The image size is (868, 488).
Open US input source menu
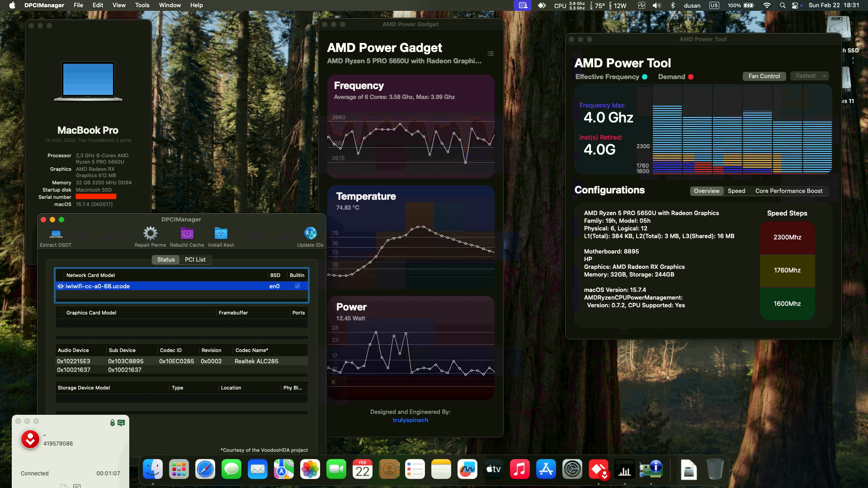pyautogui.click(x=714, y=5)
